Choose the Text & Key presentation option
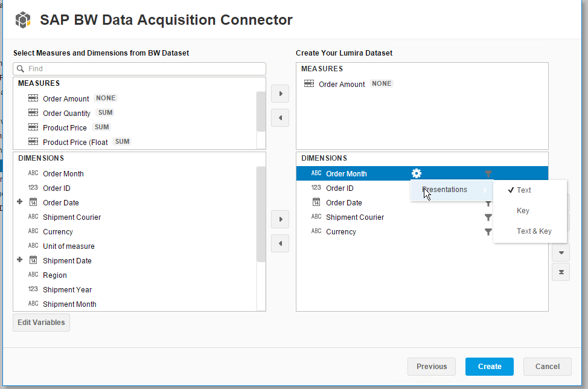 pos(530,231)
